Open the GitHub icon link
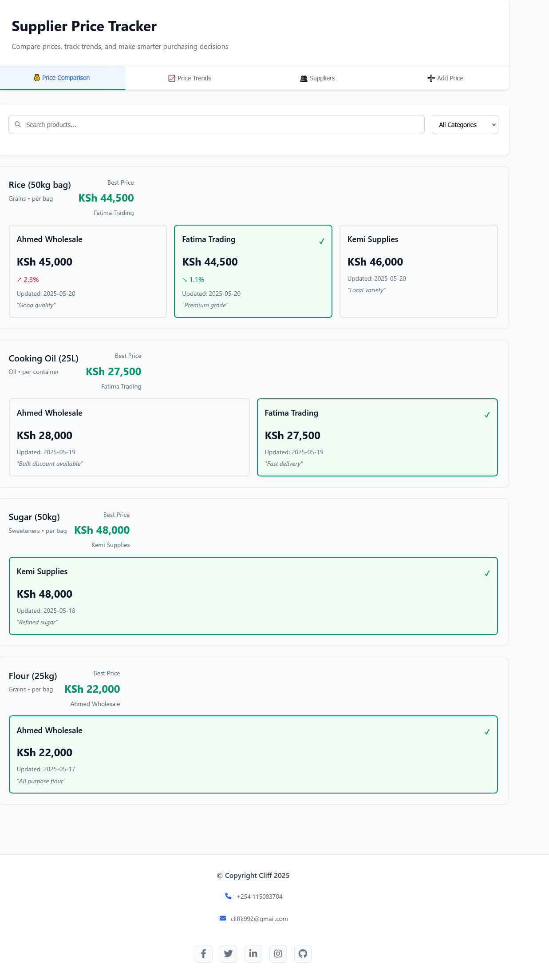 coord(303,953)
